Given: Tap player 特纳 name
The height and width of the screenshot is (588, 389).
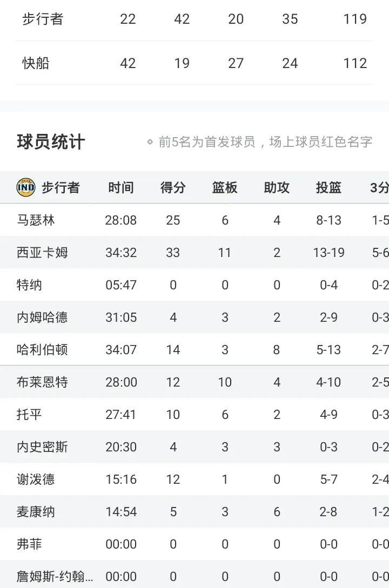Looking at the screenshot, I should (29, 285).
